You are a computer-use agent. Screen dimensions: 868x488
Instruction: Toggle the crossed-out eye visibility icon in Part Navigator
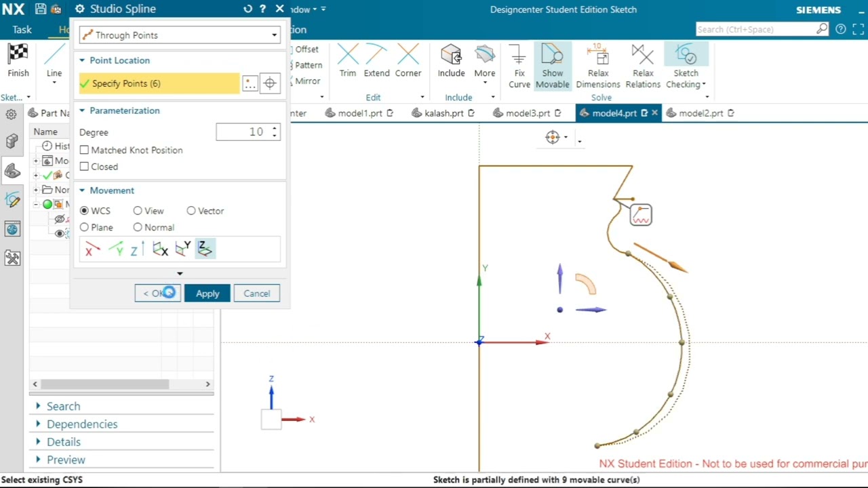point(60,219)
